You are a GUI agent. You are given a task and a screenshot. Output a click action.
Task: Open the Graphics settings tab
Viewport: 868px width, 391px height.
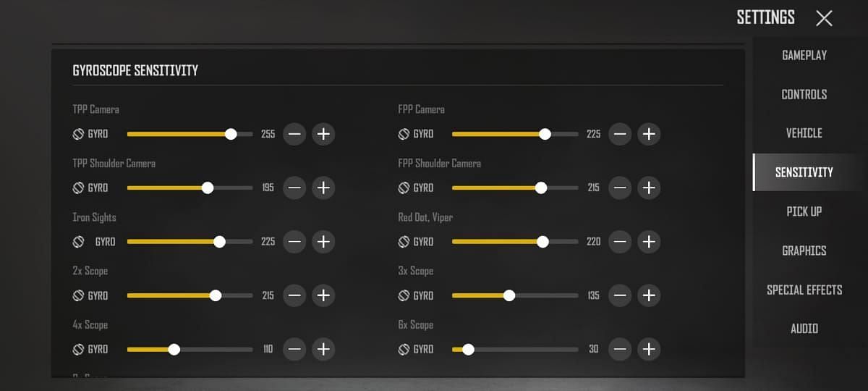tap(804, 251)
